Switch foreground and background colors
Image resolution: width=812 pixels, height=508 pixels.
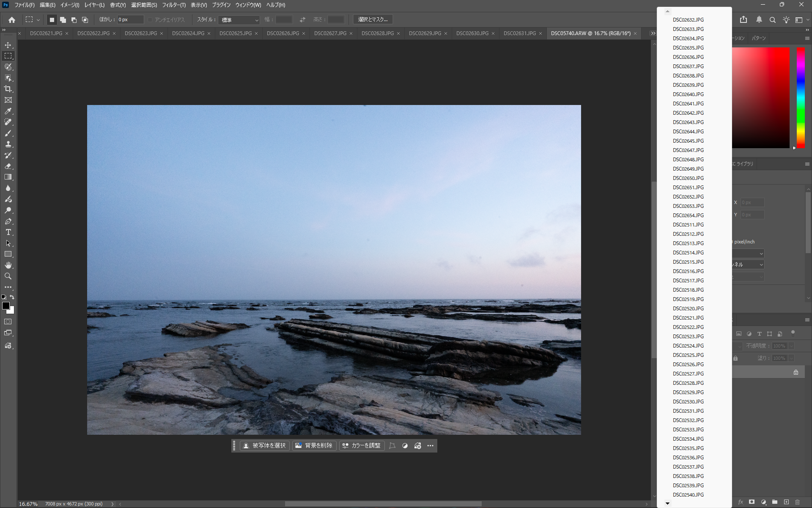(12, 297)
